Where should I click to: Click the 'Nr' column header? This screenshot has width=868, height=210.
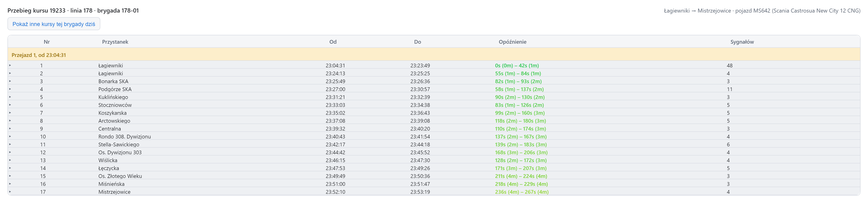pyautogui.click(x=47, y=42)
